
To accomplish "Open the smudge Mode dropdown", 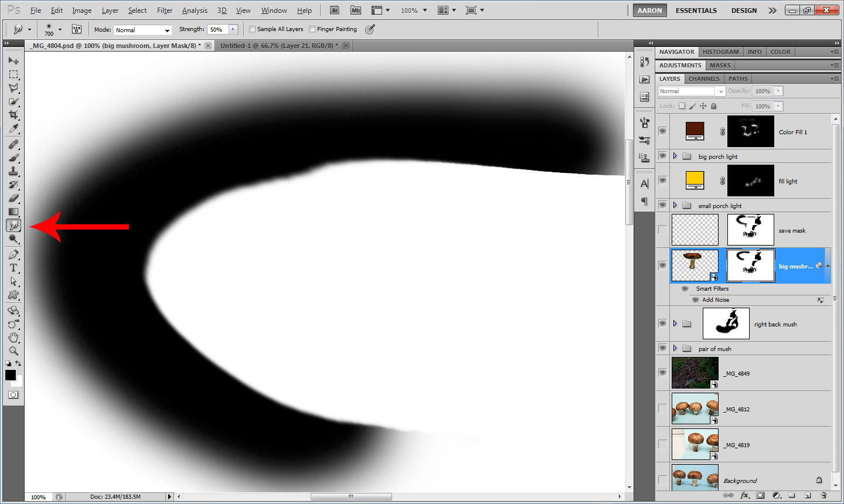I will click(x=142, y=30).
